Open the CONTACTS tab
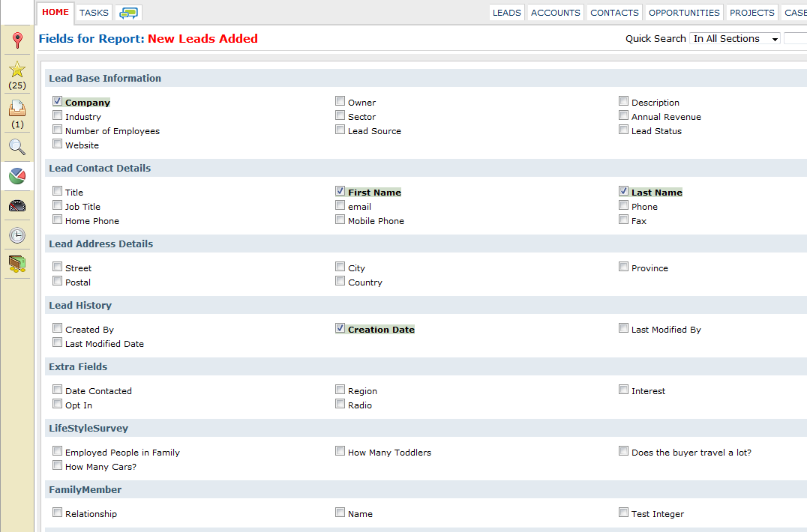The height and width of the screenshot is (532, 807). pos(614,13)
